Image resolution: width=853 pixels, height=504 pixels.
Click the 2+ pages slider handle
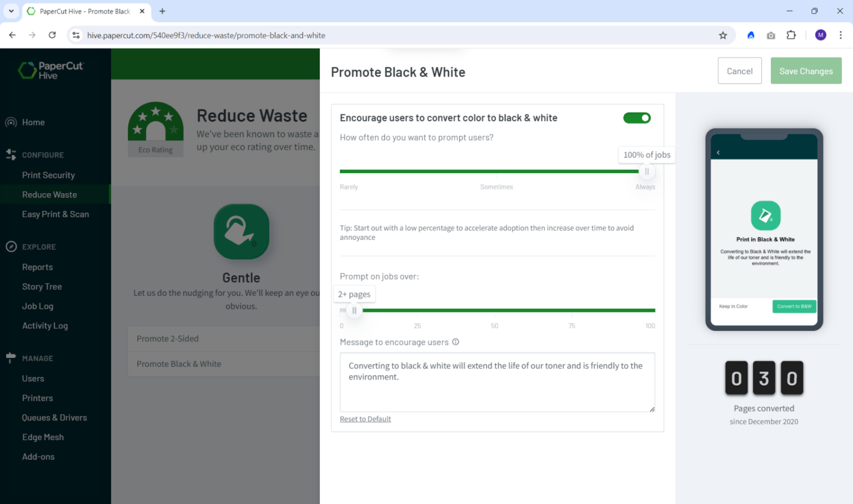pos(354,310)
